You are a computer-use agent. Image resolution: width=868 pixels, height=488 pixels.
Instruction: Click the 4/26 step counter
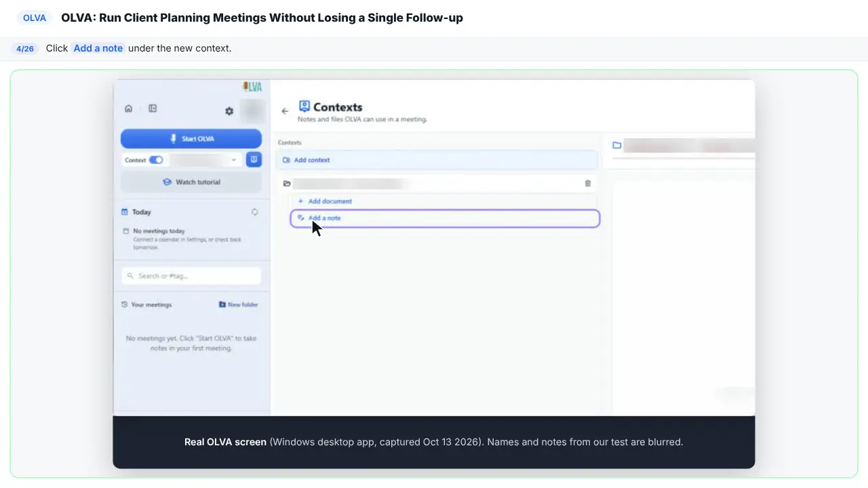pos(25,49)
